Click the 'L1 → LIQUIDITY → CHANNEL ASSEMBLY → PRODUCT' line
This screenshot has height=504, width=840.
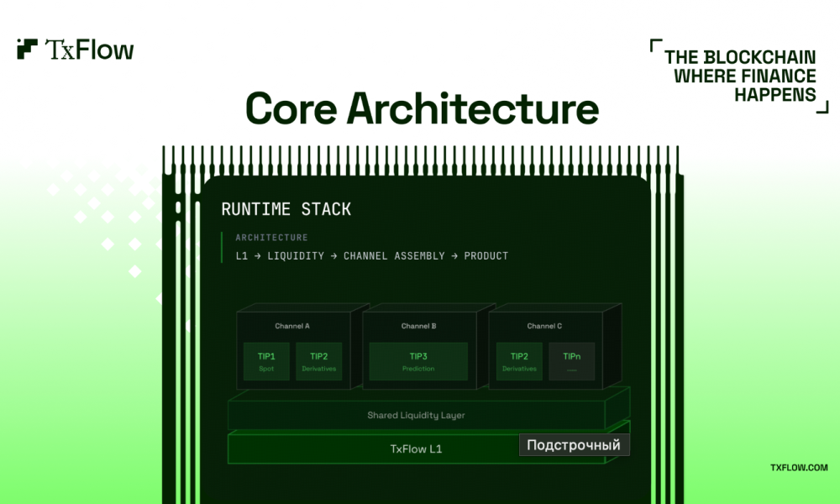(372, 256)
